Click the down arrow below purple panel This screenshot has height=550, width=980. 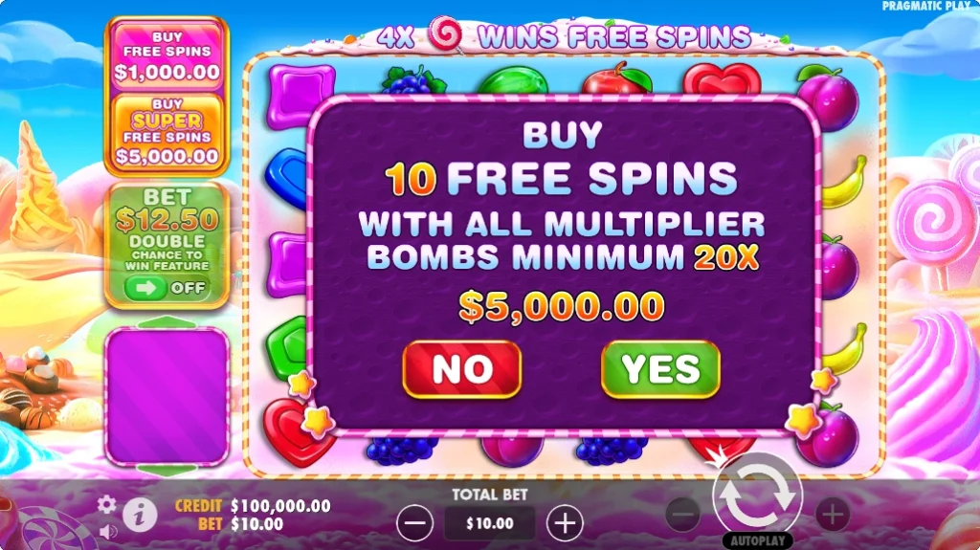pos(167,471)
